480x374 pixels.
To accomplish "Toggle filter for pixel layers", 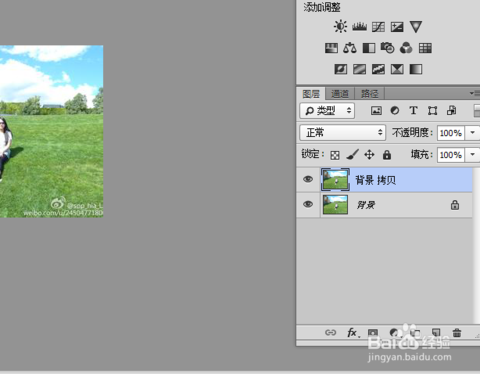I will tap(376, 111).
